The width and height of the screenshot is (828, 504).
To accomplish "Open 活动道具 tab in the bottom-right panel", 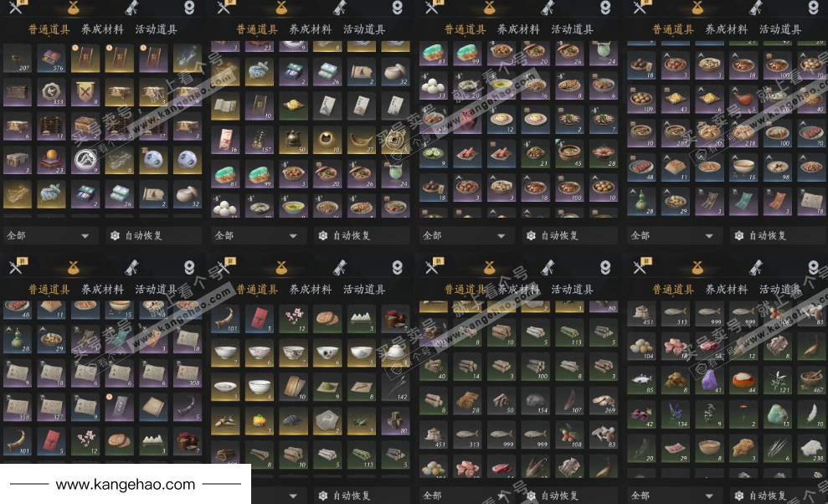I will point(780,290).
